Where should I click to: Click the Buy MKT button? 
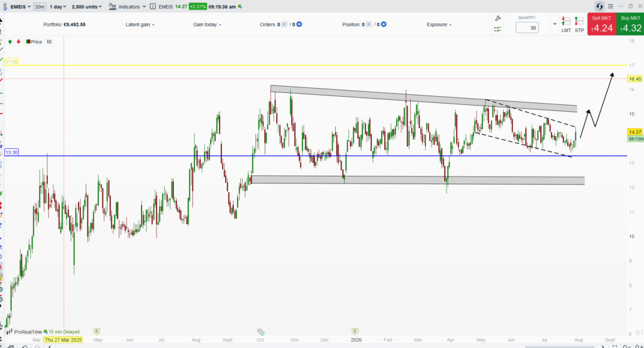click(630, 24)
